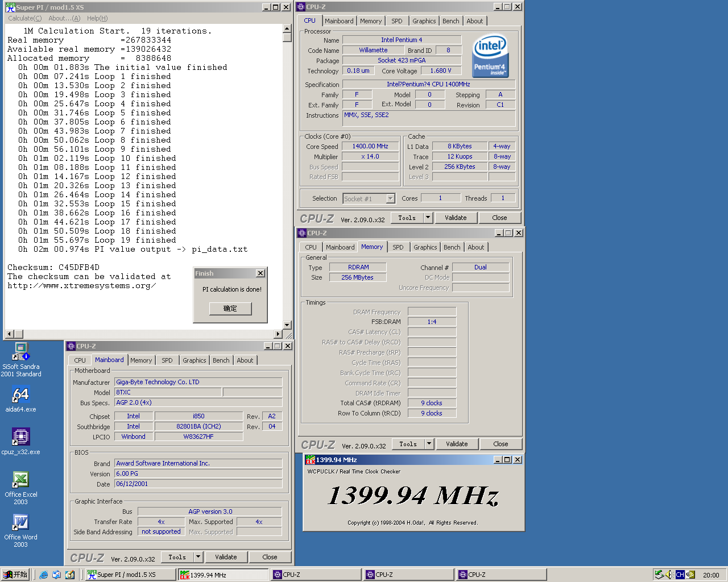Click Close button in Mainboard window
The width and height of the screenshot is (728, 582).
270,557
